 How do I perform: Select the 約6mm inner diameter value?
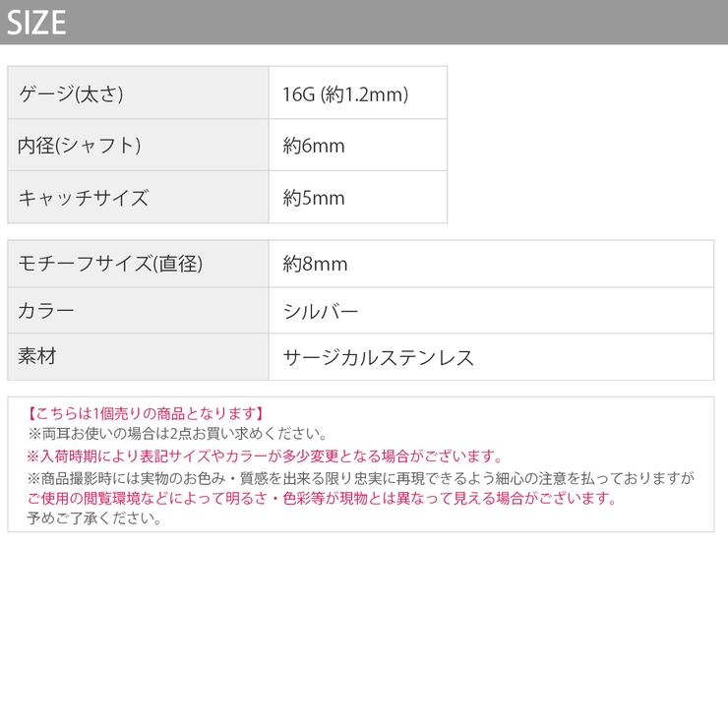point(314,146)
